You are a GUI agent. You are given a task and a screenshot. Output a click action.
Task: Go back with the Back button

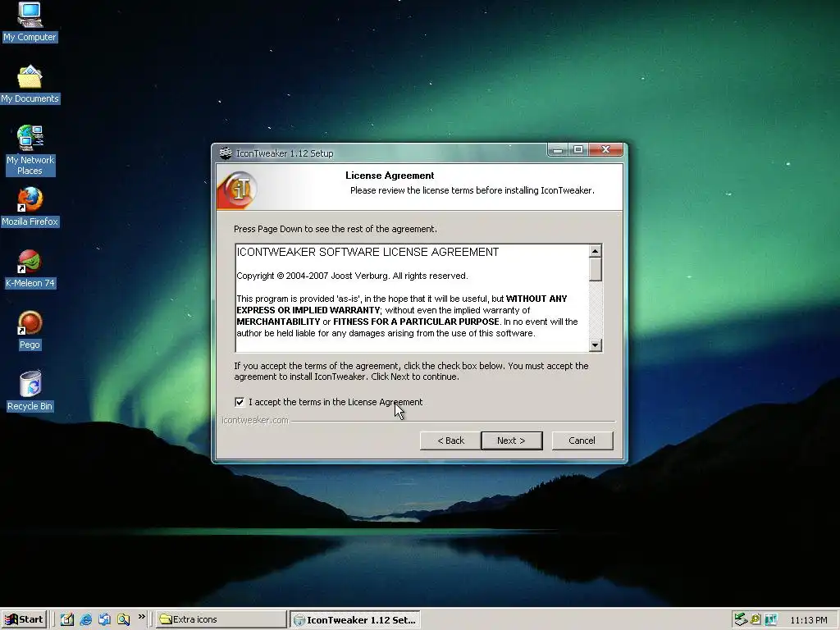pos(450,441)
